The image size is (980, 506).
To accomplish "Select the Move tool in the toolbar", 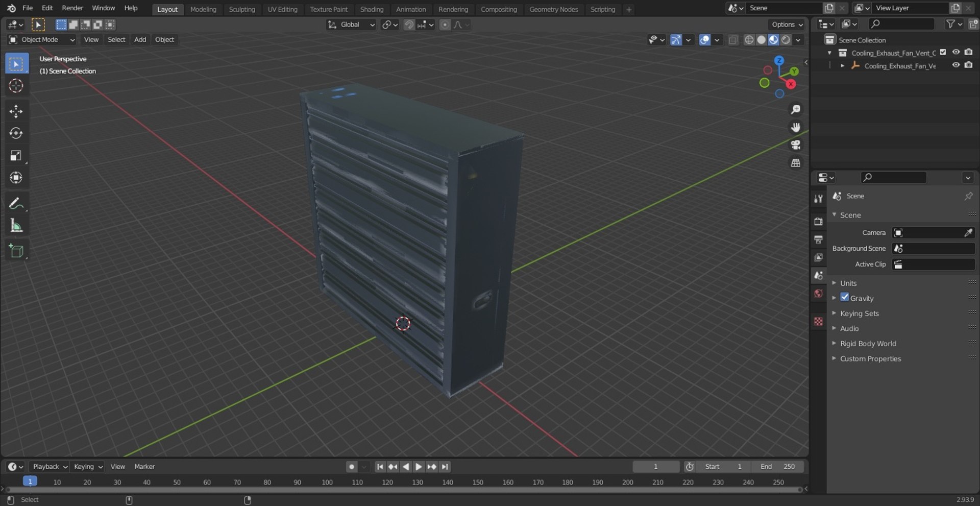I will [x=16, y=111].
